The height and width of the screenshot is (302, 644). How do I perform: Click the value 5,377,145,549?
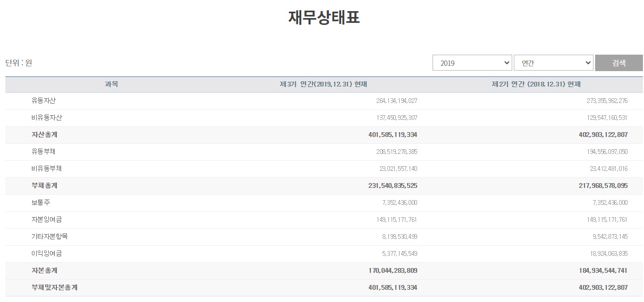coord(400,254)
